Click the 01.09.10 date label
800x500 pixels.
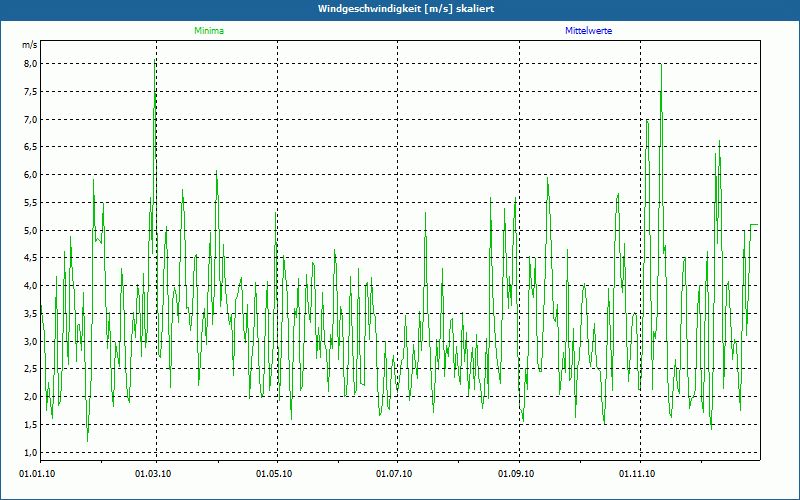(516, 474)
